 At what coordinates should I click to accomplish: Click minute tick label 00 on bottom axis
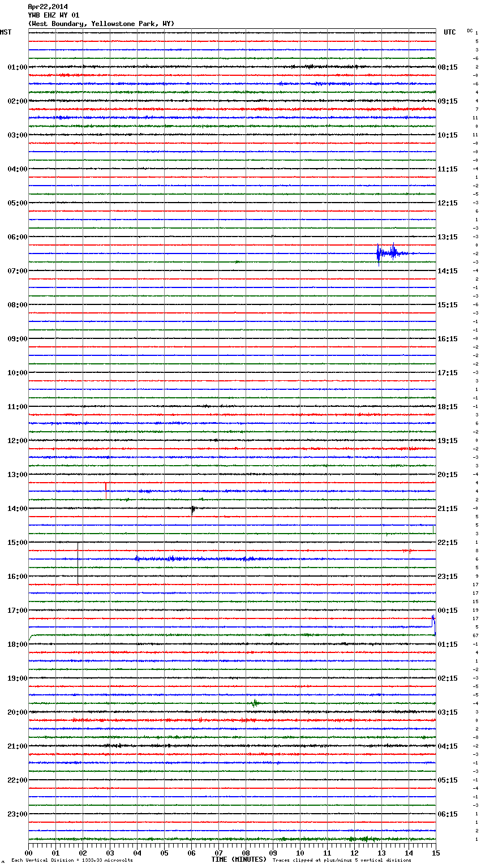tap(28, 853)
